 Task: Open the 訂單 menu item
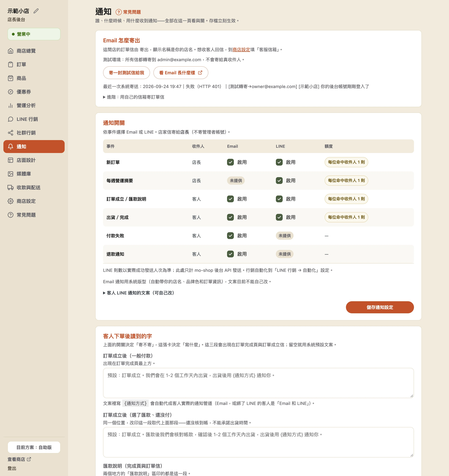[x=34, y=64]
